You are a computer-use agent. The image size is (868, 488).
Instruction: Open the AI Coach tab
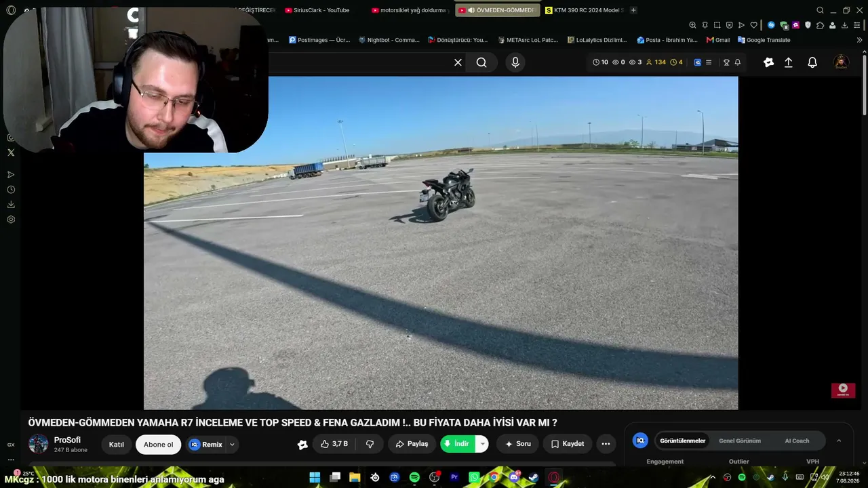click(x=797, y=441)
